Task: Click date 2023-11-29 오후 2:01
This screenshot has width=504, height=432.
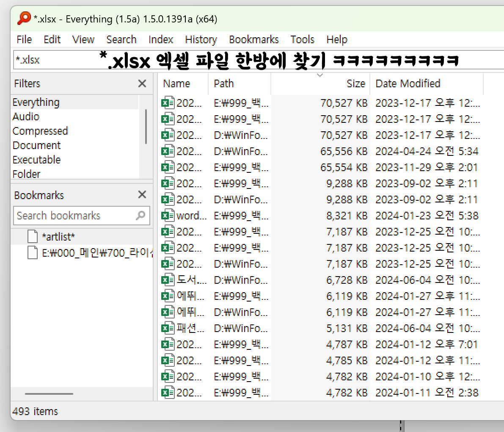Action: click(x=427, y=167)
